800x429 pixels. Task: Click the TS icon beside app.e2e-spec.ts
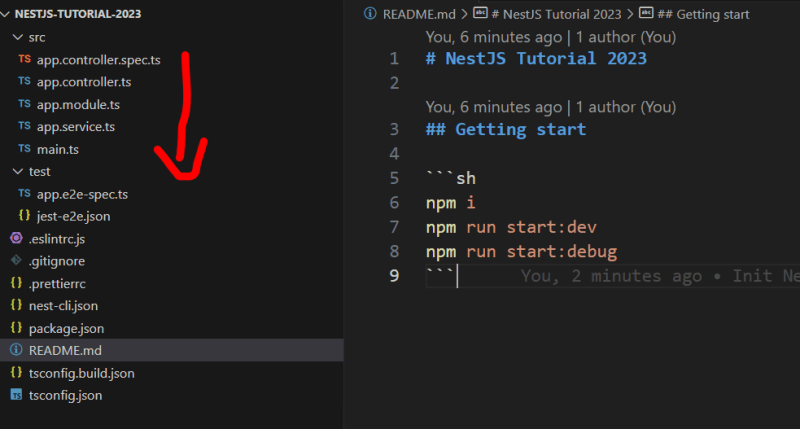[24, 193]
